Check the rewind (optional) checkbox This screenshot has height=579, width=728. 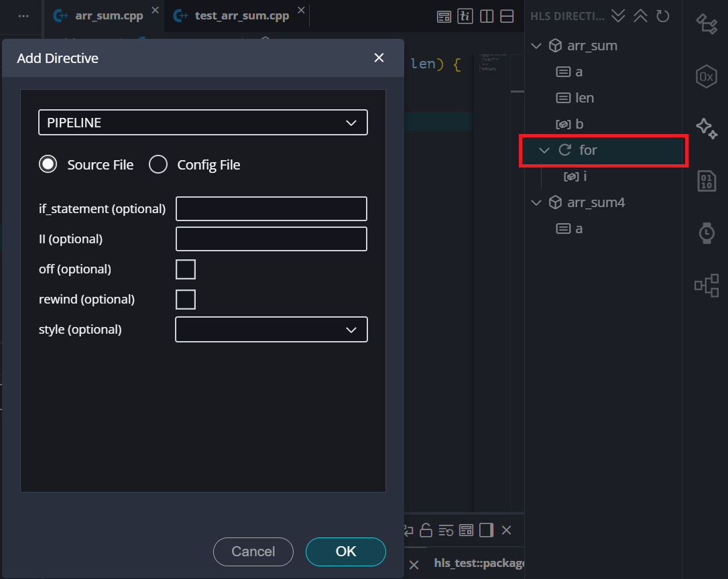186,300
